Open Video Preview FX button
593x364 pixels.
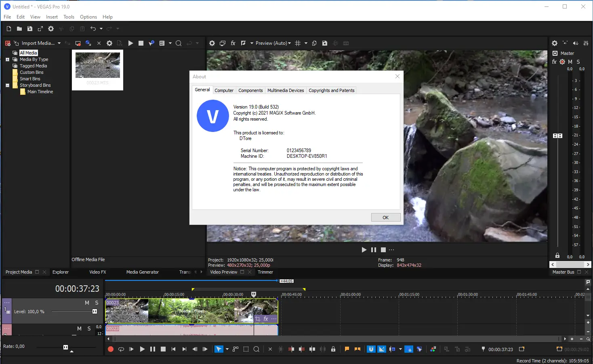coord(233,43)
